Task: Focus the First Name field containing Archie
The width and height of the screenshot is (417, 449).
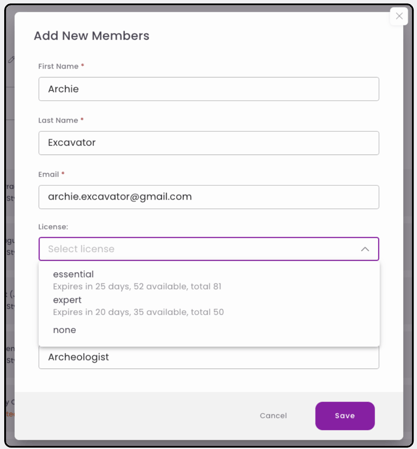Action: pyautogui.click(x=209, y=89)
